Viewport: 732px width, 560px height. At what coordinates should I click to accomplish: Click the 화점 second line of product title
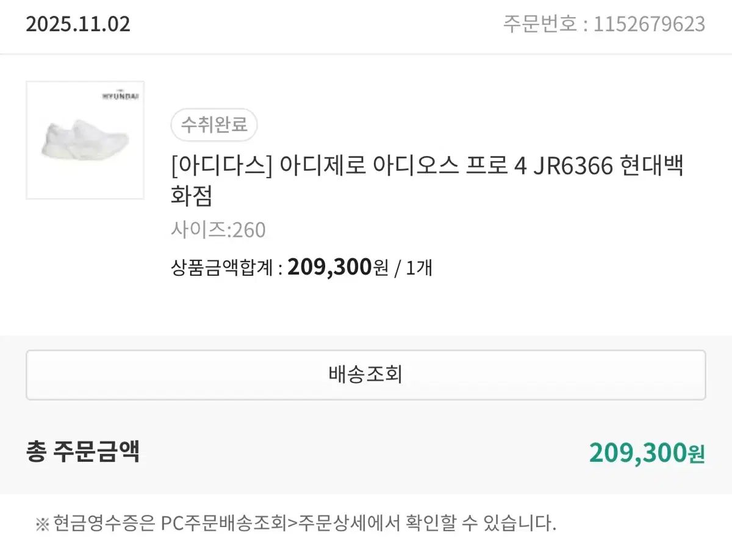click(x=192, y=196)
